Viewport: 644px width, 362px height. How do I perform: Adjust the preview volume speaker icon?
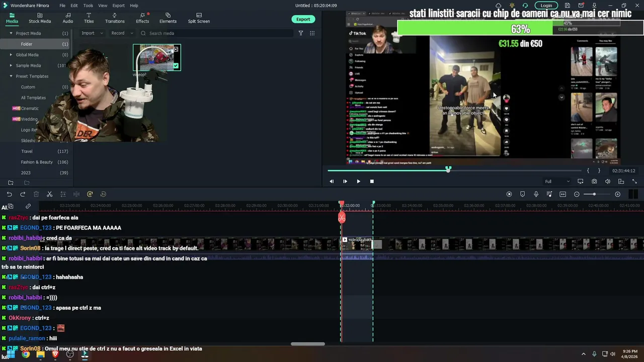tap(608, 182)
